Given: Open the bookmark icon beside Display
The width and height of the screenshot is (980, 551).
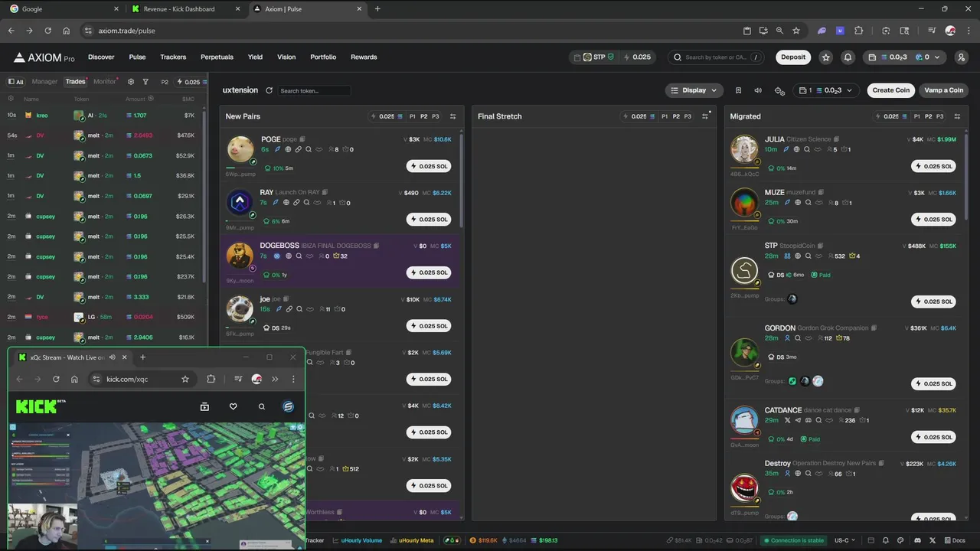Looking at the screenshot, I should point(738,90).
